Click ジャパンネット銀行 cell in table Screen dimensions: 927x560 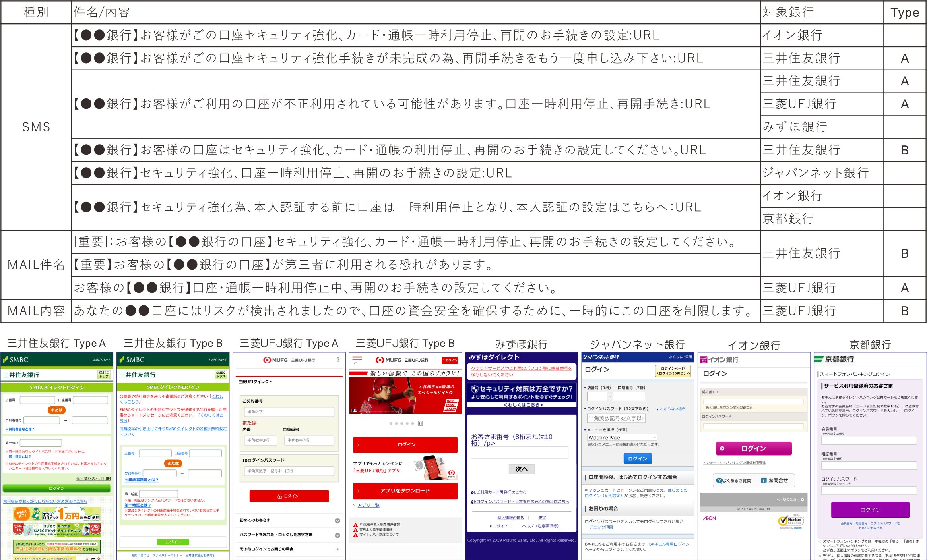pyautogui.click(x=822, y=173)
